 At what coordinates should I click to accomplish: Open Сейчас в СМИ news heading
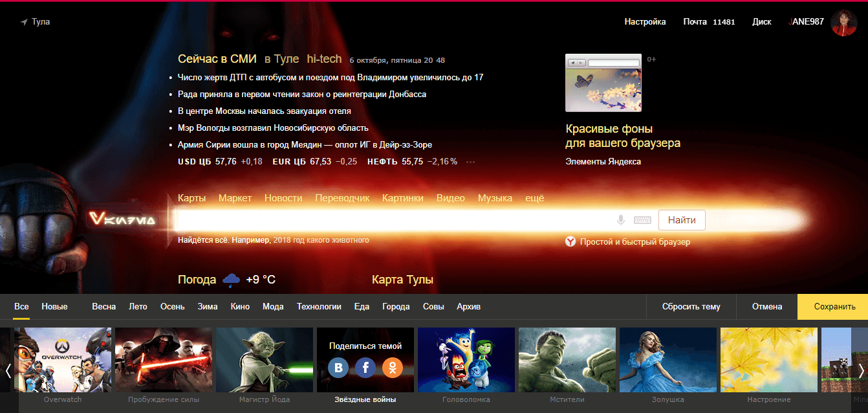click(x=217, y=59)
